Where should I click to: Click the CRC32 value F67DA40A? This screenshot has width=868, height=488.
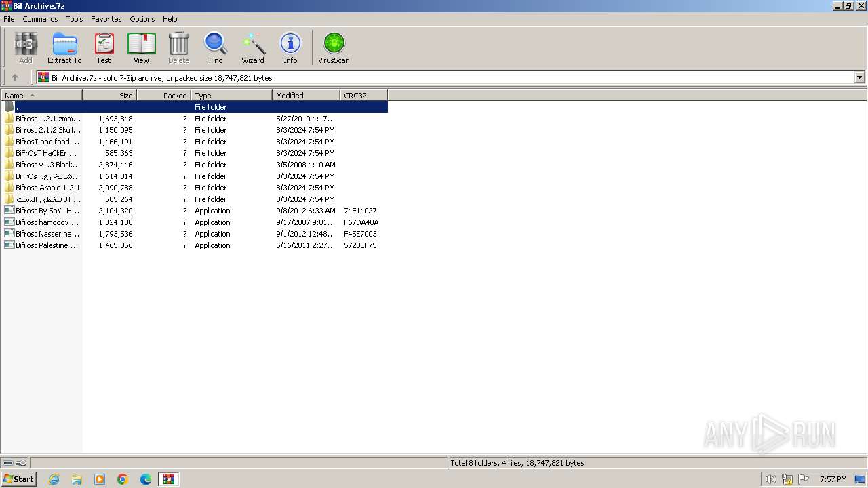361,222
